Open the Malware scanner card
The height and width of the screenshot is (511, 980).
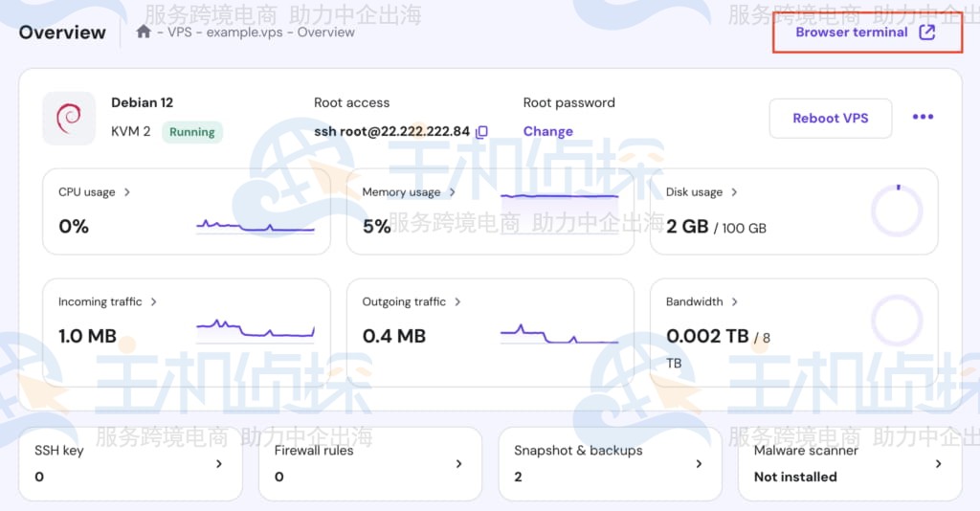pyautogui.click(x=849, y=463)
